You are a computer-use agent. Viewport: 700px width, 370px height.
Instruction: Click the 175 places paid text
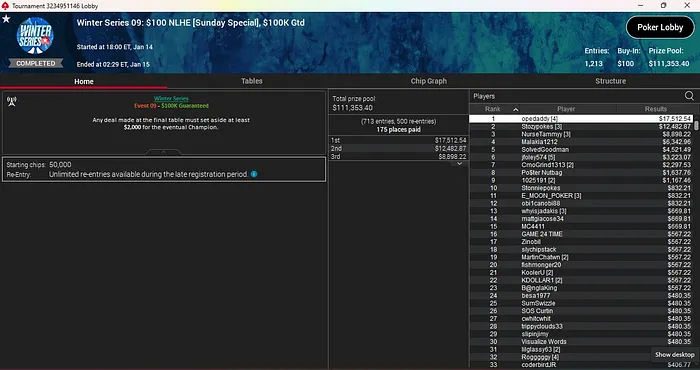399,130
